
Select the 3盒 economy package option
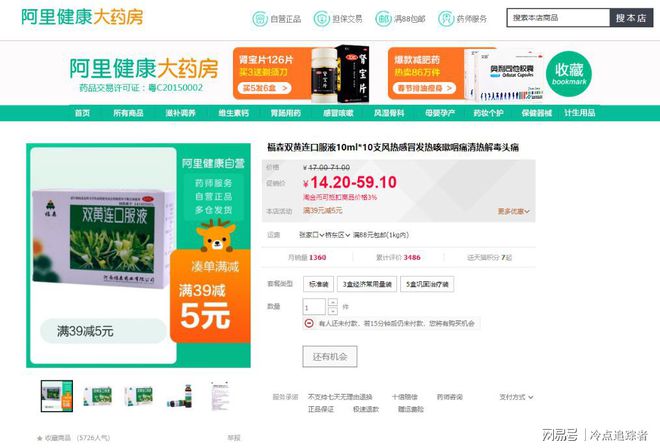pos(367,284)
